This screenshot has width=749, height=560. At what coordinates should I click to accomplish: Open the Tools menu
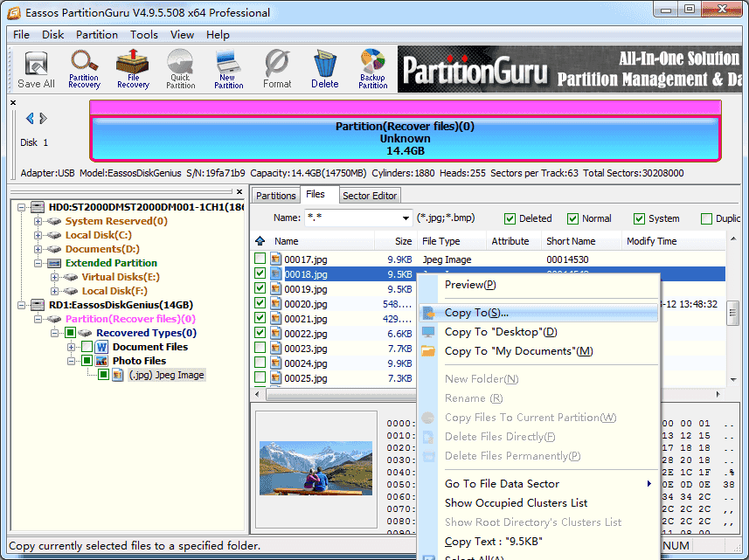tap(144, 35)
